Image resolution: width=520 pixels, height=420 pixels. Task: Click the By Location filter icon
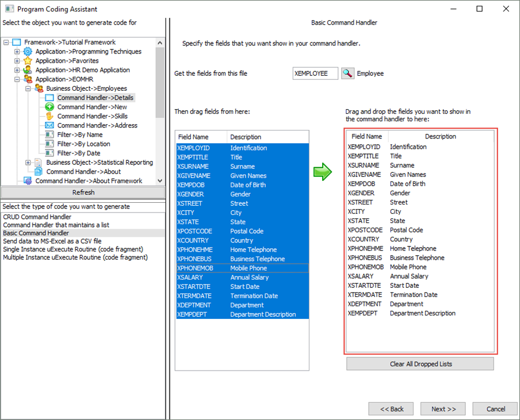click(x=49, y=144)
